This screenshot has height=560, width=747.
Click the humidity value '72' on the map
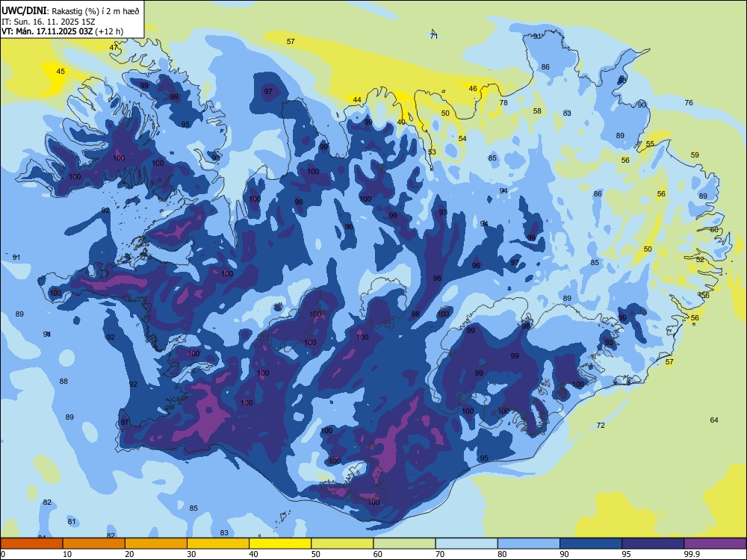(x=601, y=426)
